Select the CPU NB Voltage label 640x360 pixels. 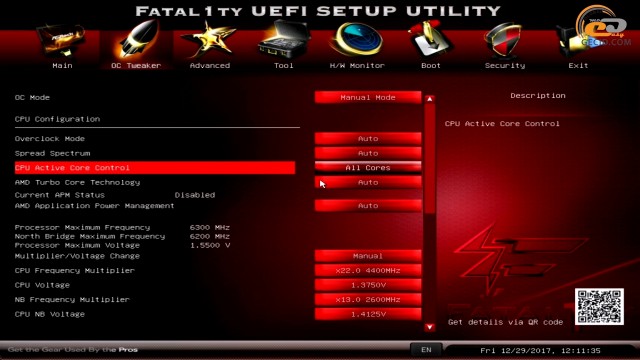[x=50, y=314]
